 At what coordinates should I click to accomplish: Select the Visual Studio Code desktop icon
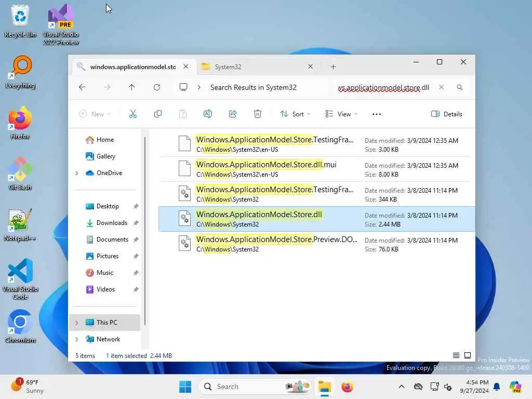coord(20,279)
